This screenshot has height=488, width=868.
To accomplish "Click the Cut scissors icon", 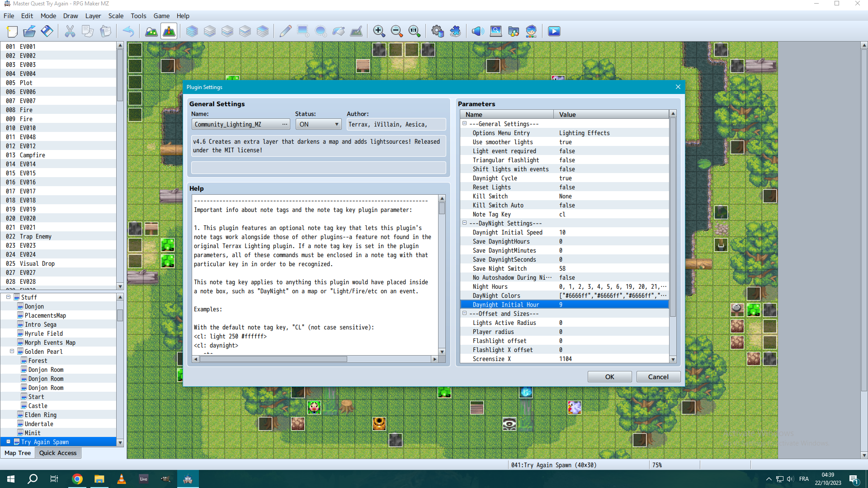I will point(70,31).
